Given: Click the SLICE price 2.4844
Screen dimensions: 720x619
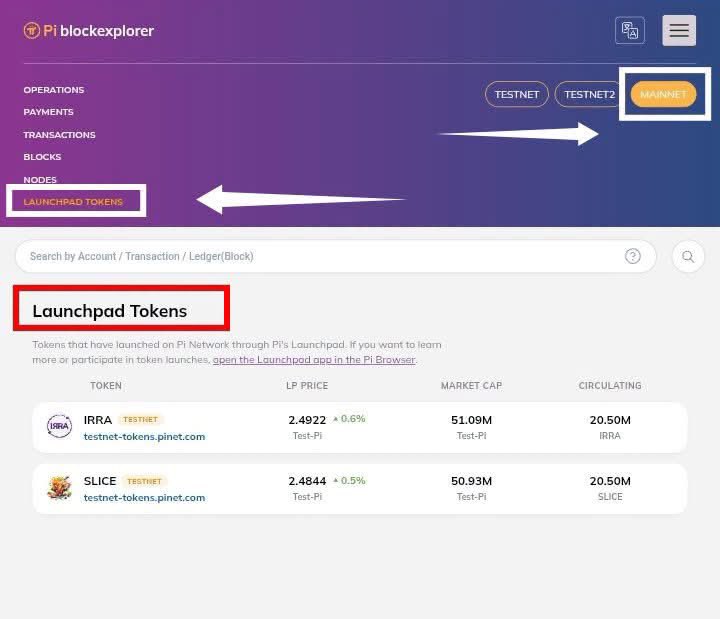Looking at the screenshot, I should pyautogui.click(x=307, y=481).
